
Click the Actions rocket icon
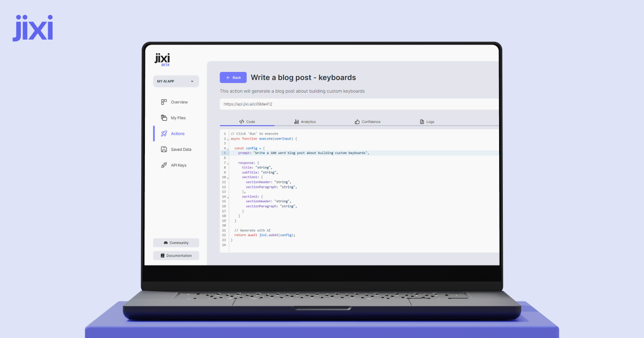(164, 134)
